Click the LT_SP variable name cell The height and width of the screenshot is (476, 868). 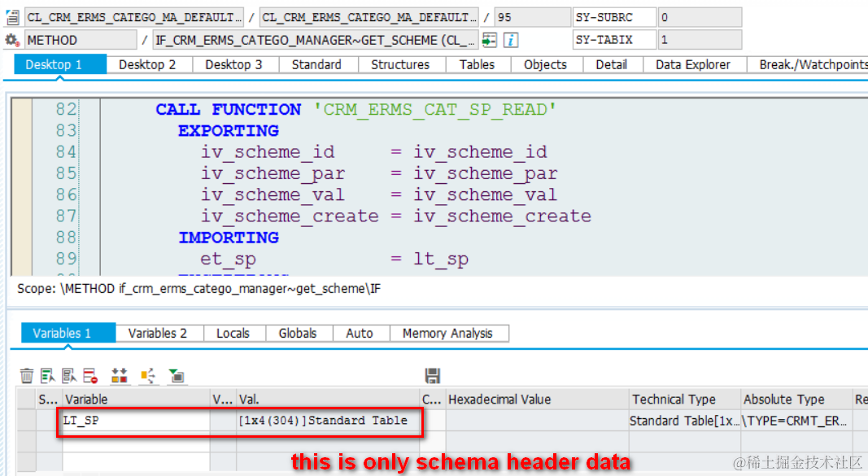pyautogui.click(x=136, y=421)
